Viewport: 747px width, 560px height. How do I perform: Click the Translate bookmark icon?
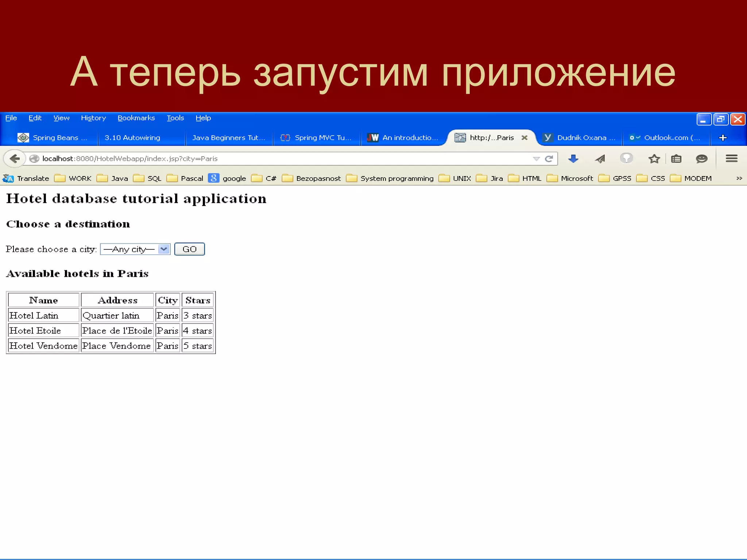[8, 178]
